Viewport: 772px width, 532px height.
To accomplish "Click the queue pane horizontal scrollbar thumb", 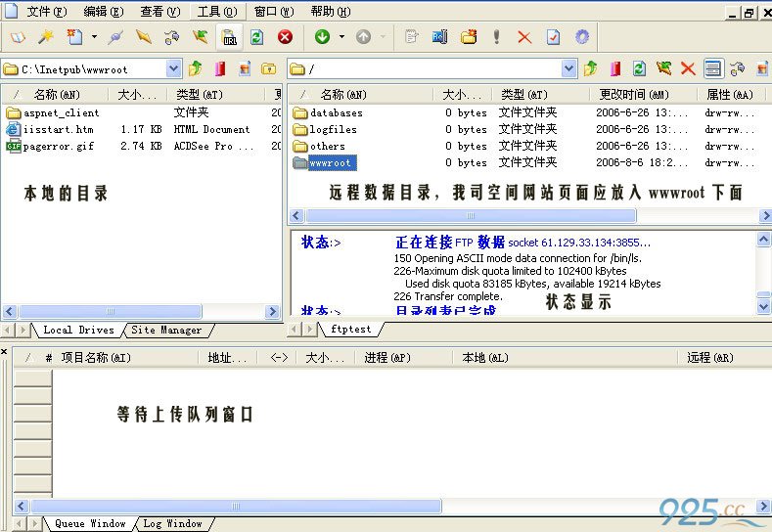I will [x=236, y=506].
